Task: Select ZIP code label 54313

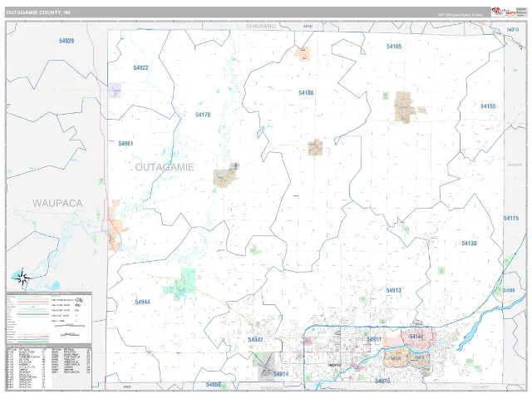Action: point(512,30)
